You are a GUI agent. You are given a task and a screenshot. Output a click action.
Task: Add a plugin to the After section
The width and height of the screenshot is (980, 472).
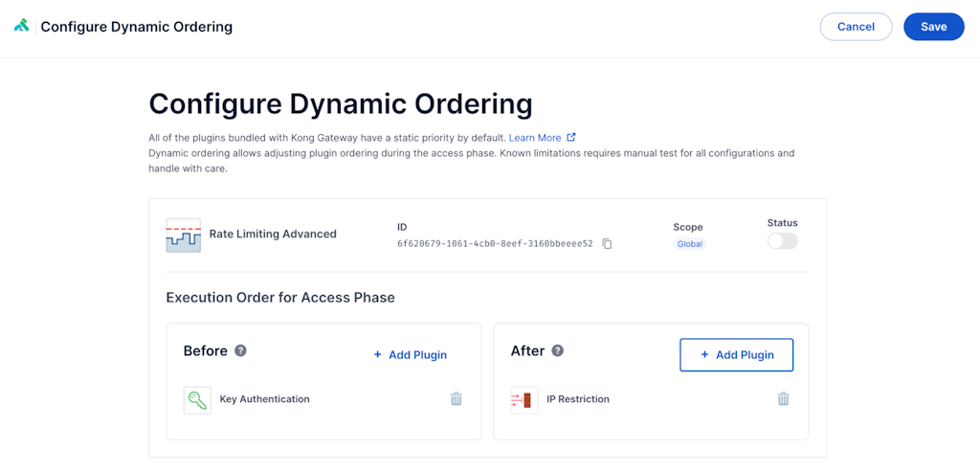pos(736,354)
